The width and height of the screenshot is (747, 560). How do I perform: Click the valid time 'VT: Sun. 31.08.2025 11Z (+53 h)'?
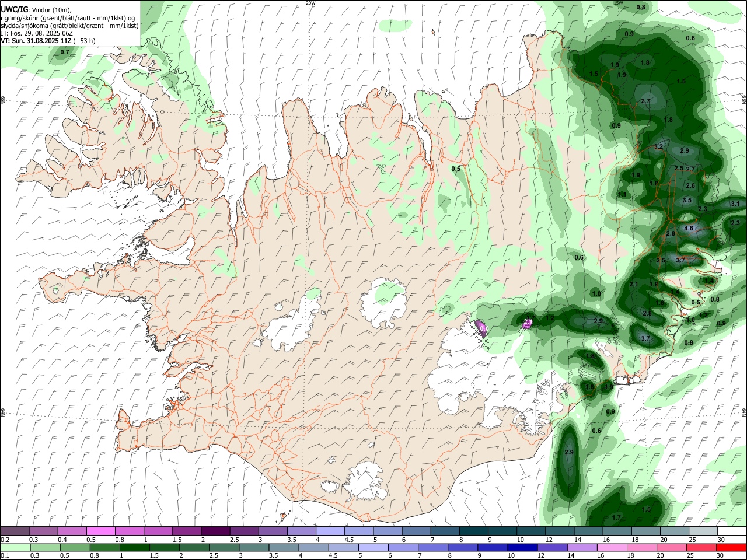click(x=48, y=41)
